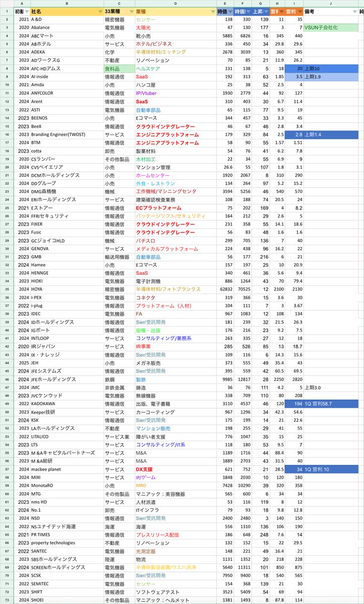Select the パチスロ cell

coord(176,241)
